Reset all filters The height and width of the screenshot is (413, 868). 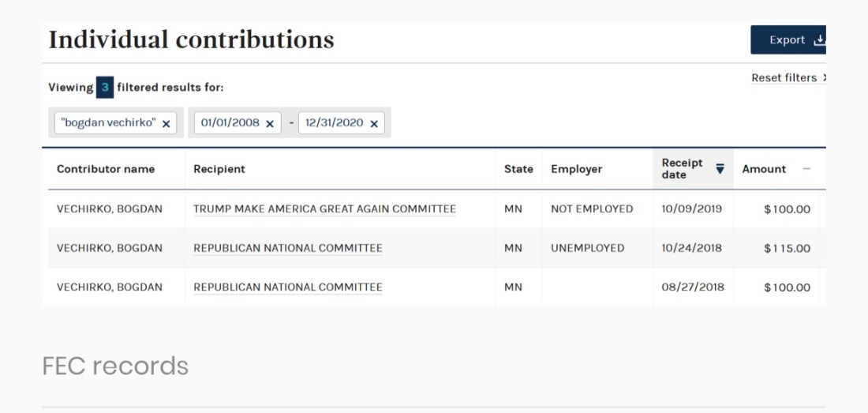click(787, 78)
